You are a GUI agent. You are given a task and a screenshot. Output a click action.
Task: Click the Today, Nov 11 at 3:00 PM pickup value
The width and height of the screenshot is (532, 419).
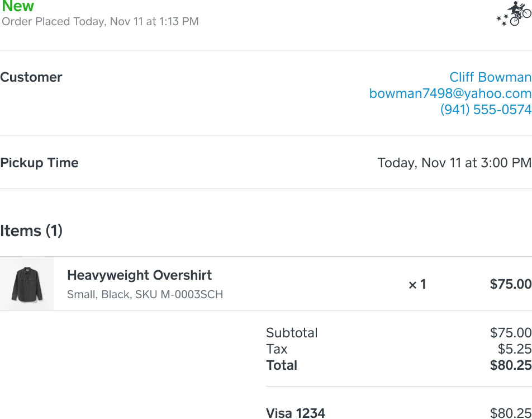pos(454,163)
